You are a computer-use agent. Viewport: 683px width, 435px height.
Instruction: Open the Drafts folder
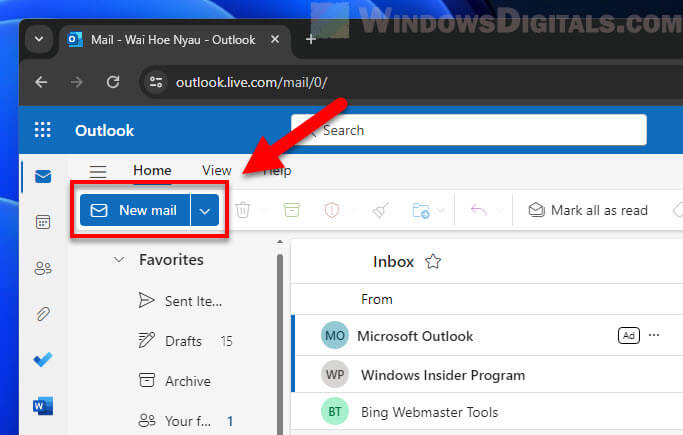pyautogui.click(x=185, y=341)
